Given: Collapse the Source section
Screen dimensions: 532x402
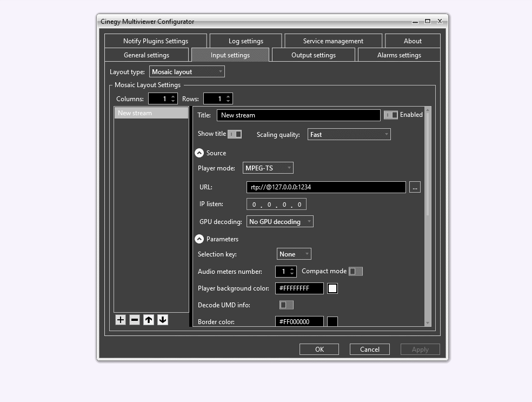Looking at the screenshot, I should coord(199,153).
